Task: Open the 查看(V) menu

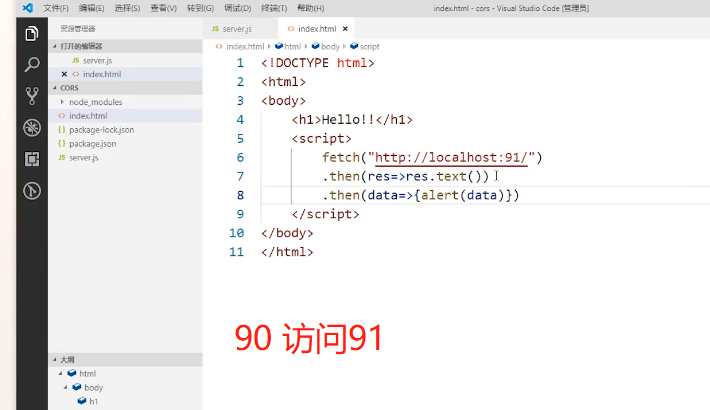Action: pos(163,8)
